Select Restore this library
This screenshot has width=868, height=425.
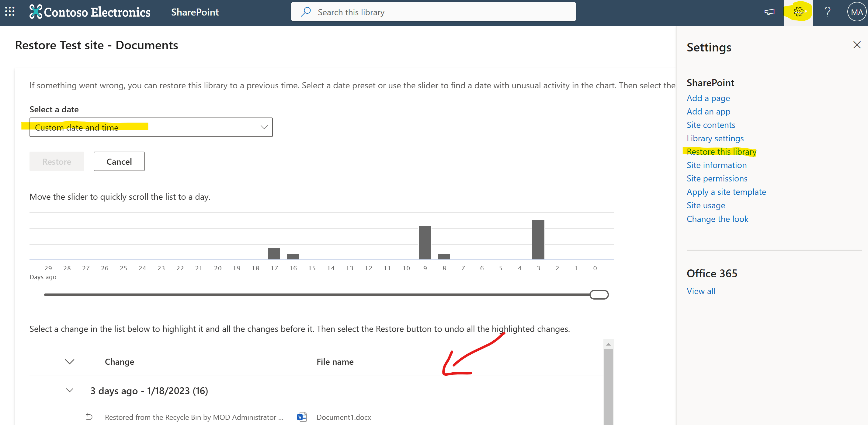pyautogui.click(x=721, y=152)
